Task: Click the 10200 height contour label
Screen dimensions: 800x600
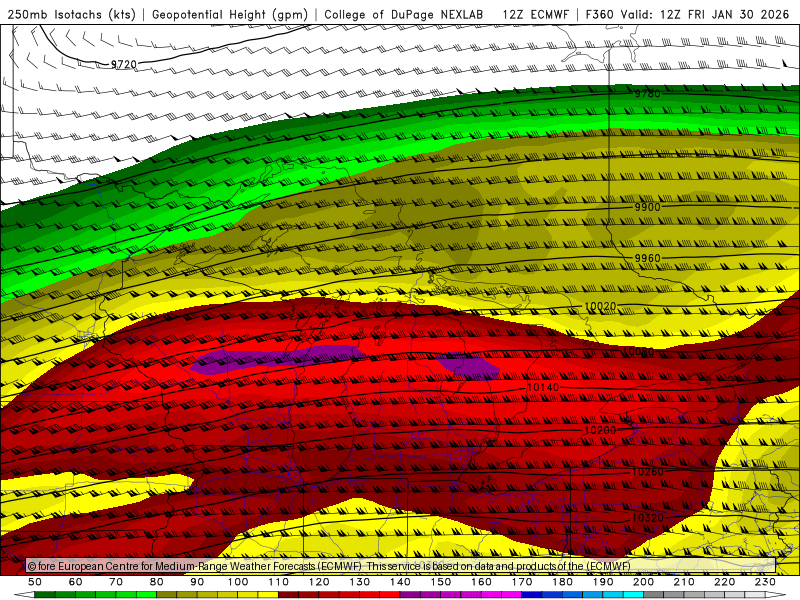Action: click(600, 431)
